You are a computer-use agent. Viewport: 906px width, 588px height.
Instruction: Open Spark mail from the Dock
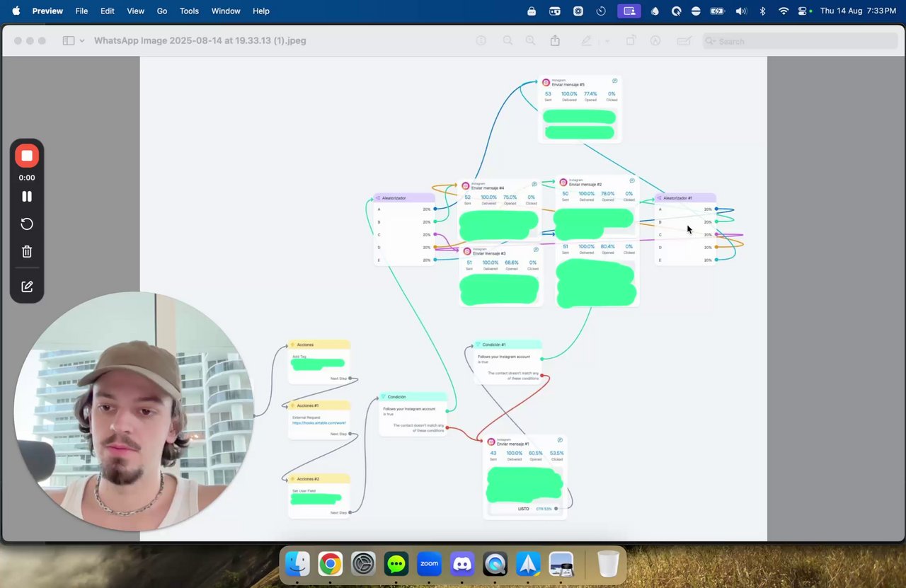(528, 564)
